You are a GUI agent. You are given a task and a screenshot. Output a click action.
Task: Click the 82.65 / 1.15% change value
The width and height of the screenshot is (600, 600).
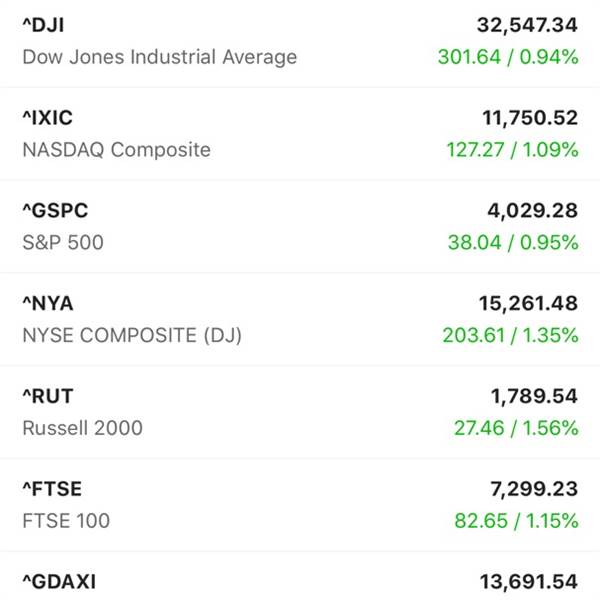tap(516, 521)
